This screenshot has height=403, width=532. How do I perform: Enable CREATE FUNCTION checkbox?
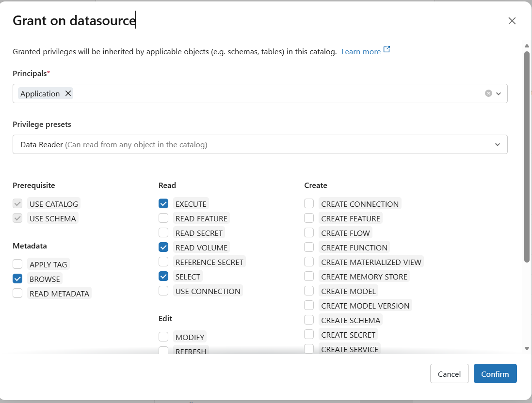point(309,247)
